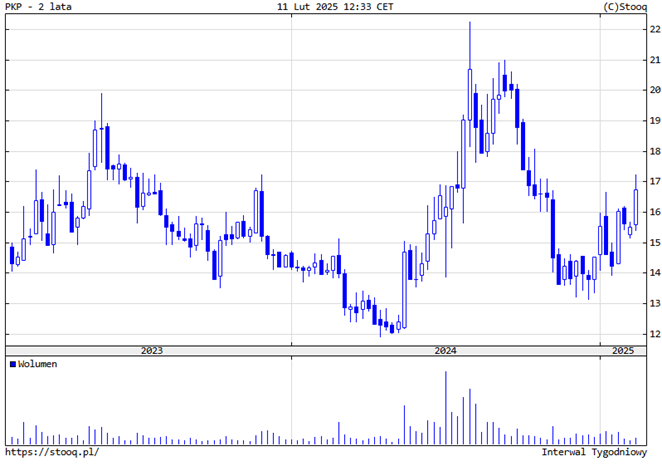The width and height of the screenshot is (662, 466).
Task: Click the 20 price axis label
Action: tap(653, 90)
